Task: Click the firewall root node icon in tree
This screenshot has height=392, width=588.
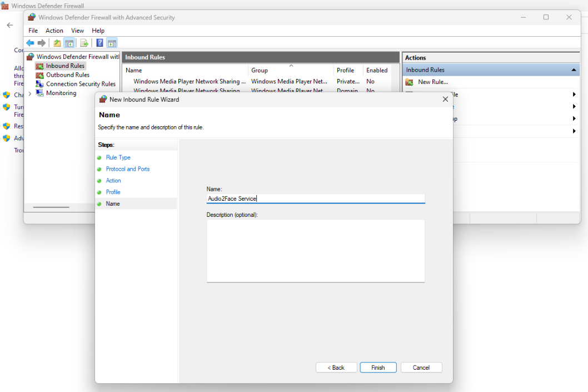Action: click(31, 57)
